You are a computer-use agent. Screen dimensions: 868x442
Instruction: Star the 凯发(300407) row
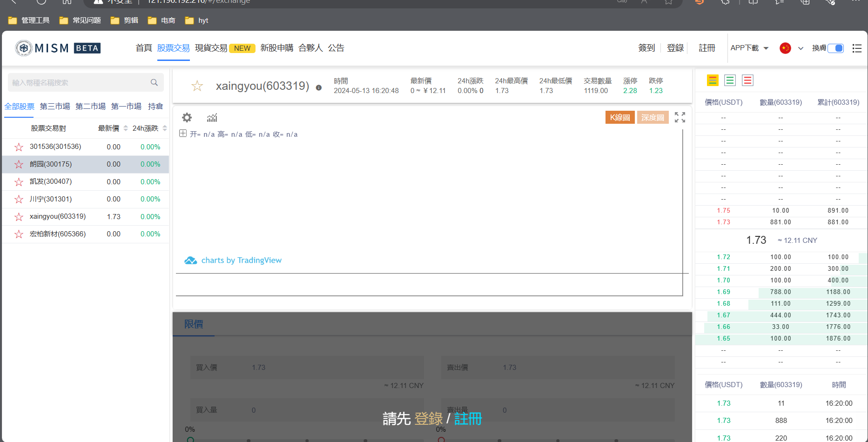(x=19, y=182)
